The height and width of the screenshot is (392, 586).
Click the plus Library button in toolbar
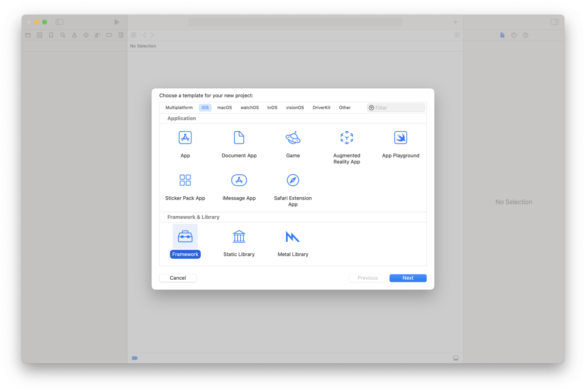456,22
